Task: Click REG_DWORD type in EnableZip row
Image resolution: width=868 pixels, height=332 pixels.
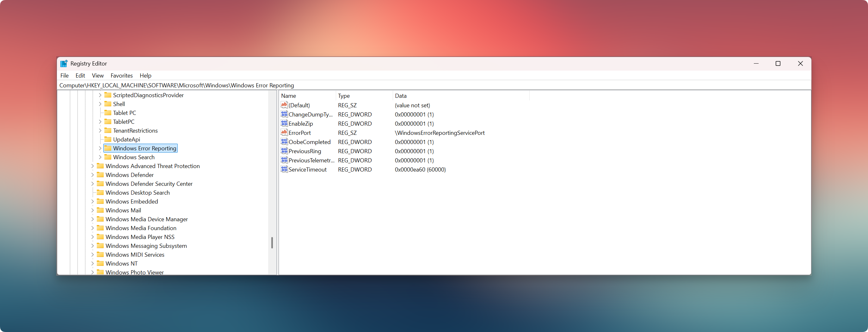Action: [355, 123]
